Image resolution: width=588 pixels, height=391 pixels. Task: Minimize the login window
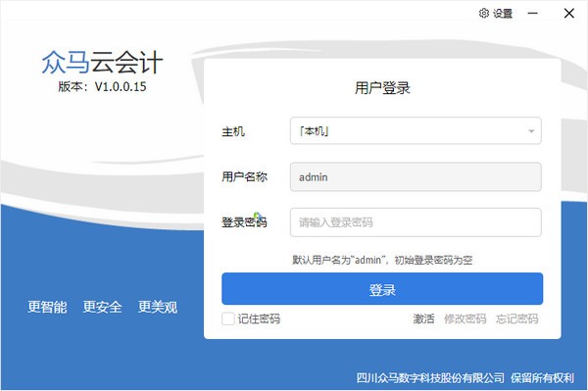pyautogui.click(x=532, y=14)
